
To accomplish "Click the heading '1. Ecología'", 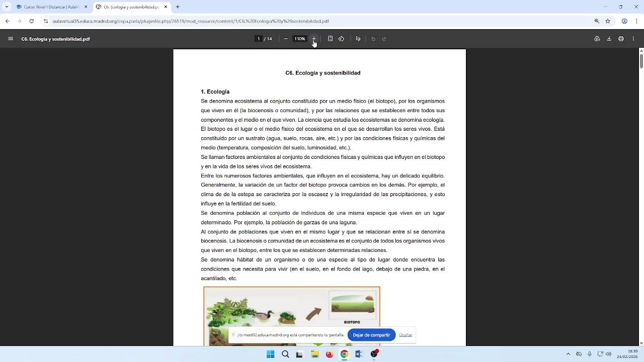I will [x=215, y=92].
